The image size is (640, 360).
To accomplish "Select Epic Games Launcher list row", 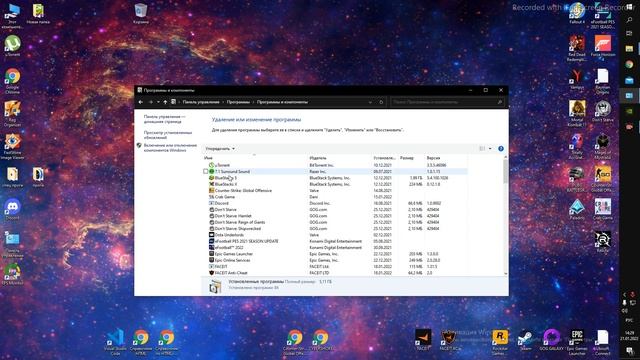I will (x=335, y=254).
